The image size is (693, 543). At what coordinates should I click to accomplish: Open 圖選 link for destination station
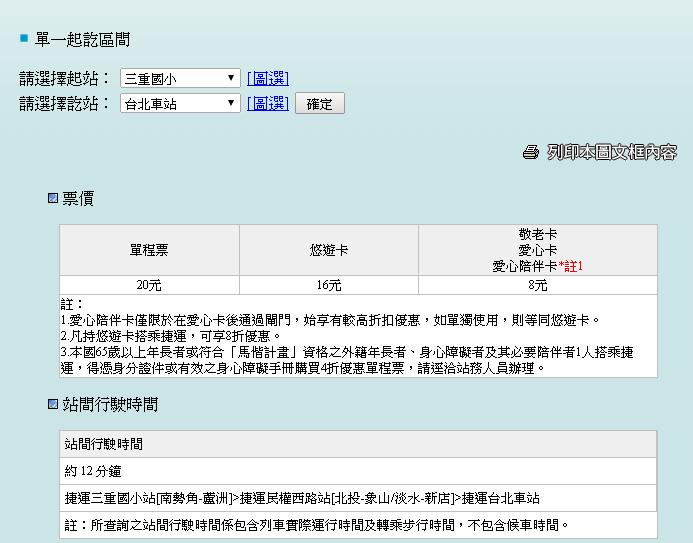point(268,103)
